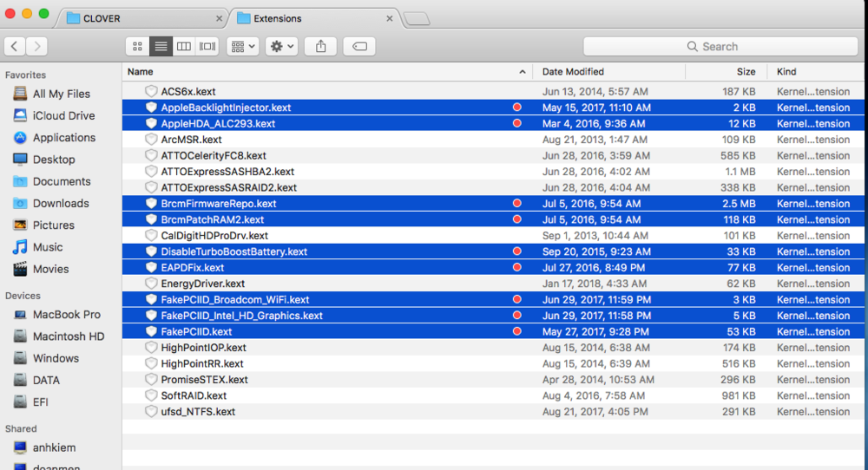Open iCloud Drive in sidebar
The height and width of the screenshot is (470, 868).
(x=63, y=115)
